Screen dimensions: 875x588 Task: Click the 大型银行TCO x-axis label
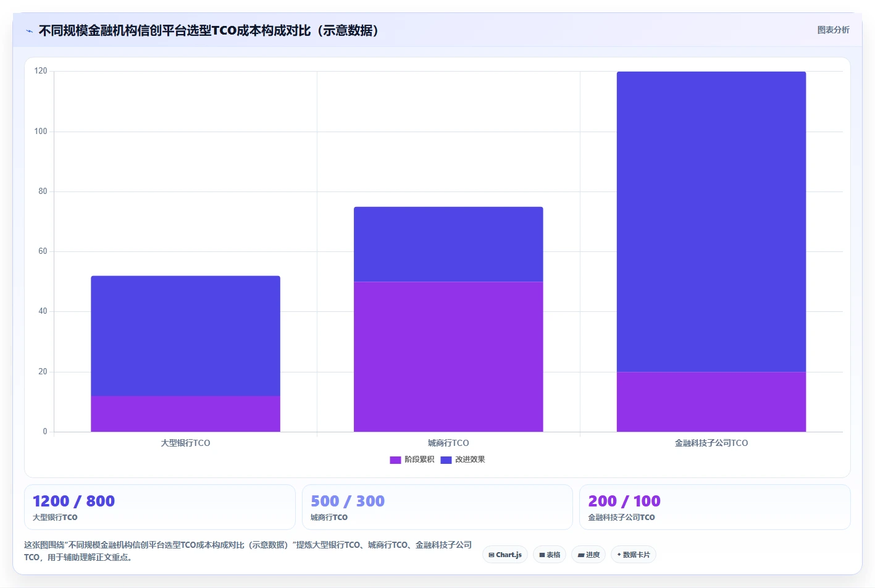(x=185, y=443)
